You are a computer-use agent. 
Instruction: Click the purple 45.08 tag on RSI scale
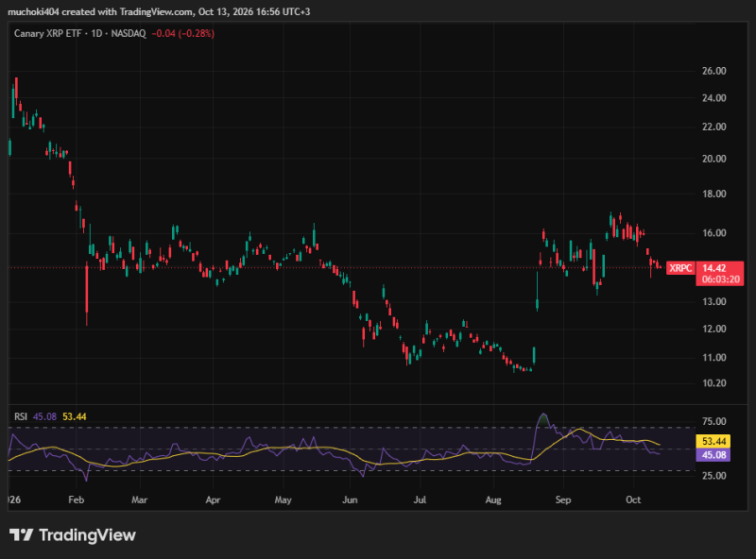click(713, 455)
